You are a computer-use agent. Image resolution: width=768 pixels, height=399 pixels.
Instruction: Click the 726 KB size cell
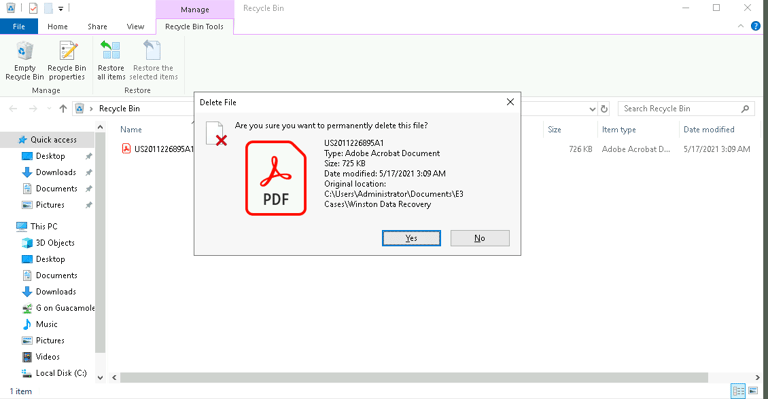580,149
